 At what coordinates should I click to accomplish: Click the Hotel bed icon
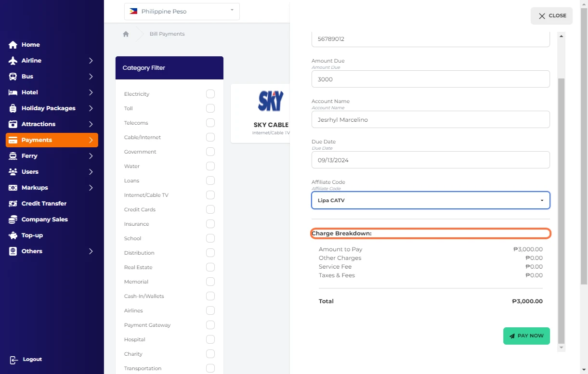click(x=13, y=92)
